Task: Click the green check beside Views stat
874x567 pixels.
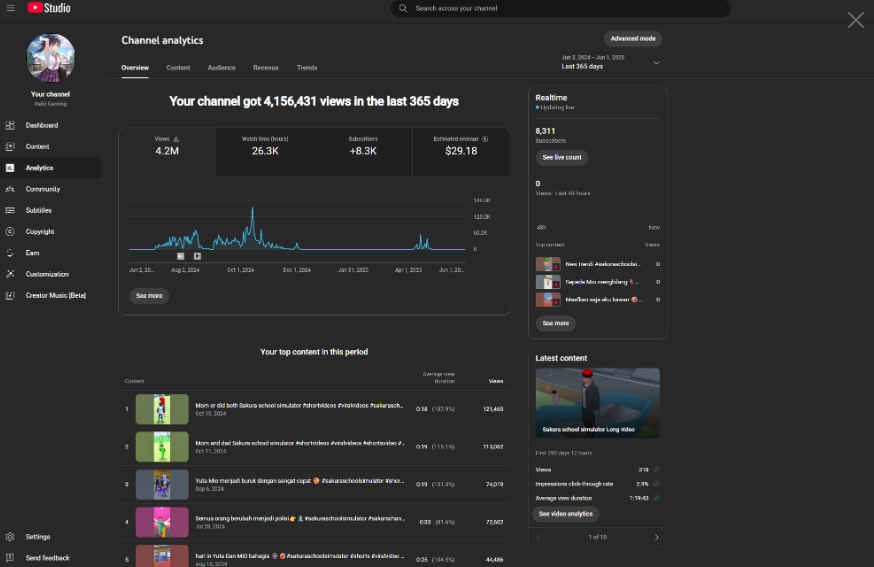Action: coord(656,469)
